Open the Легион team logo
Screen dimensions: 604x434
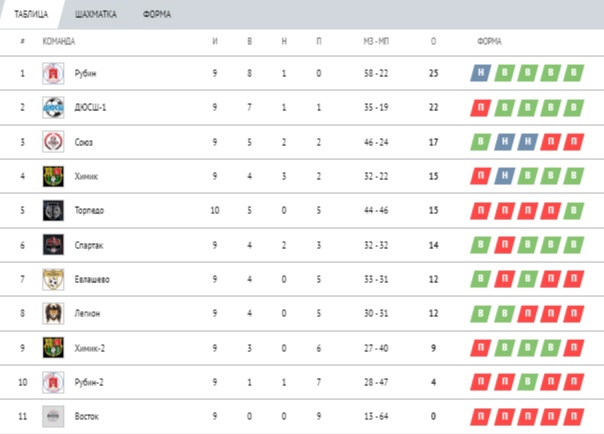[53, 313]
